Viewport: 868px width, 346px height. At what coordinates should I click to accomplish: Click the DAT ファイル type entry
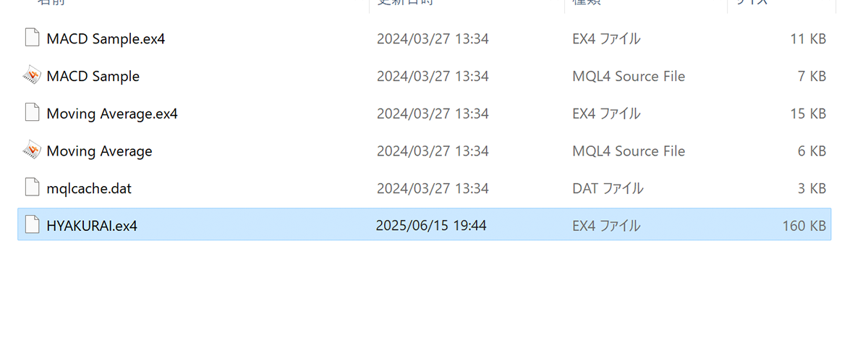click(x=608, y=189)
